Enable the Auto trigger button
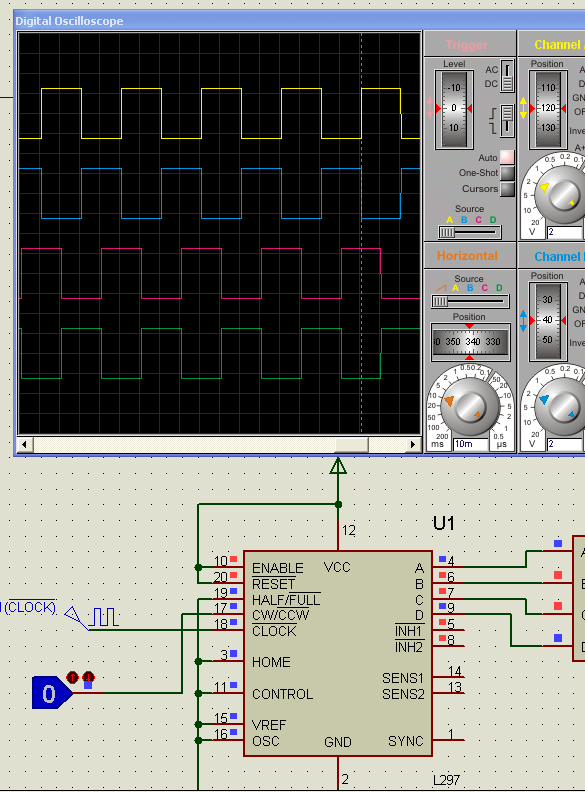Image resolution: width=585 pixels, height=792 pixels. [x=507, y=157]
